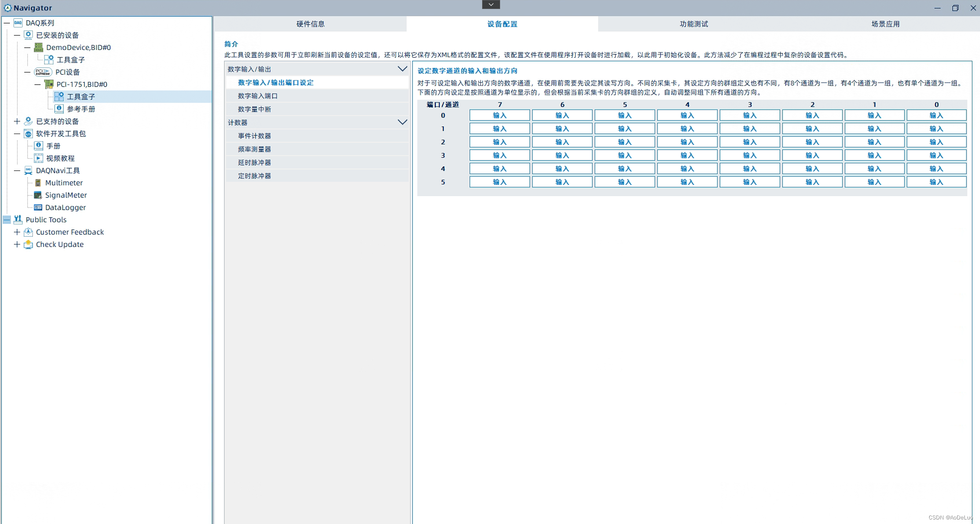Collapse the 软件开发工具包 branch
Image resolution: width=980 pixels, height=524 pixels.
17,134
